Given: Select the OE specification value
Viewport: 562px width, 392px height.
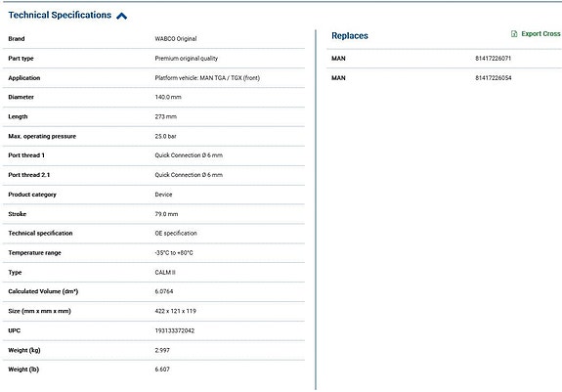Looking at the screenshot, I should point(176,234).
